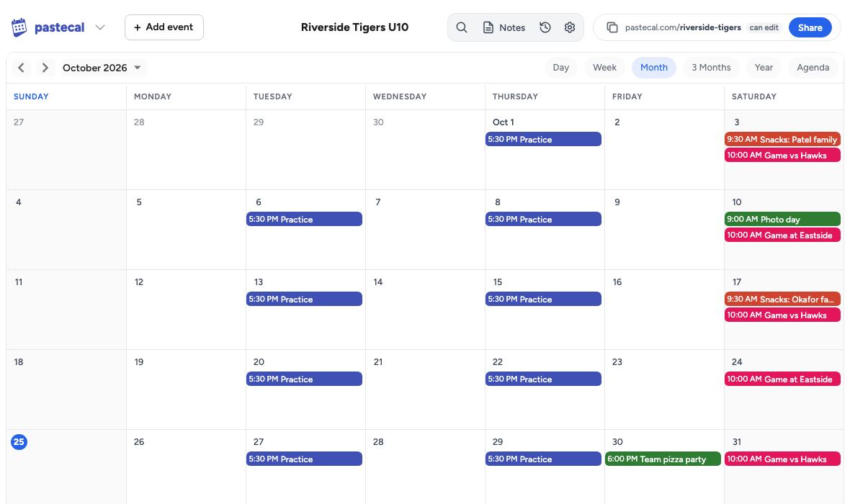850x504 pixels.
Task: Open the Notes panel
Action: coord(504,27)
